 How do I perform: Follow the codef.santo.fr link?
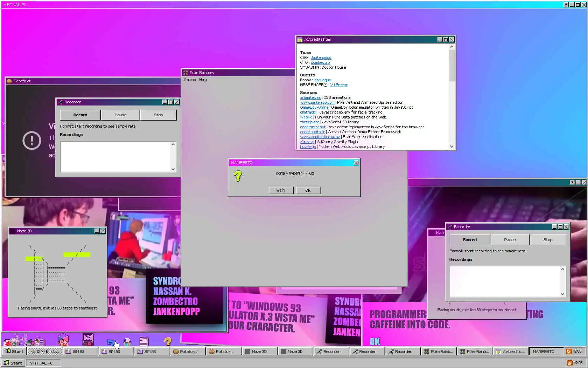(313, 132)
